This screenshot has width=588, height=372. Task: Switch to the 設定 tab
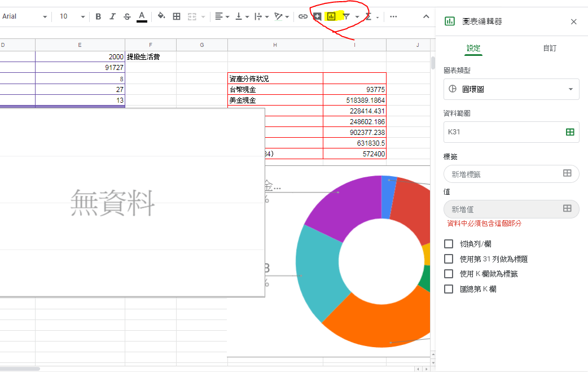click(473, 48)
